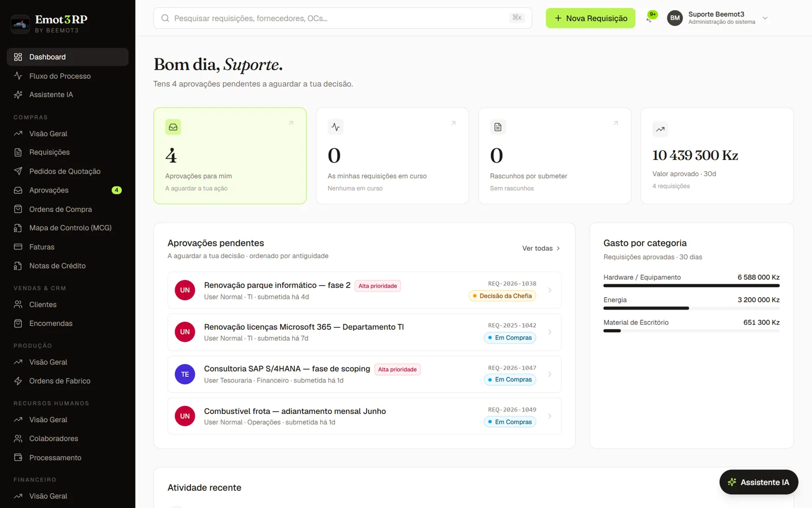Click Ver todas link
Image resolution: width=812 pixels, height=508 pixels.
tap(541, 248)
